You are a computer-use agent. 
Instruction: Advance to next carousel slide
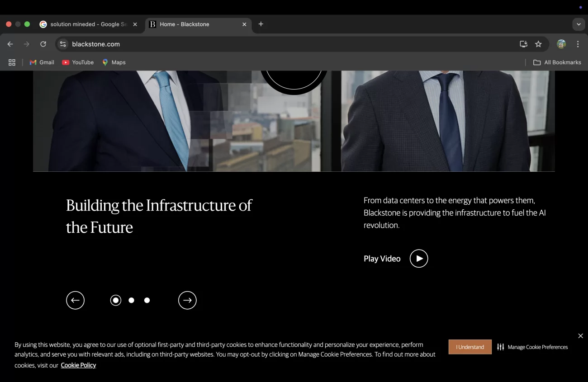[187, 300]
